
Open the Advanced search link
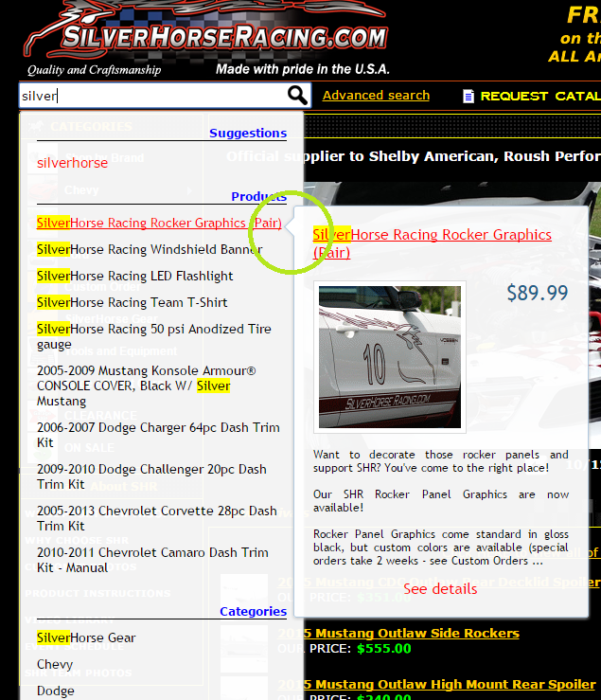[376, 96]
